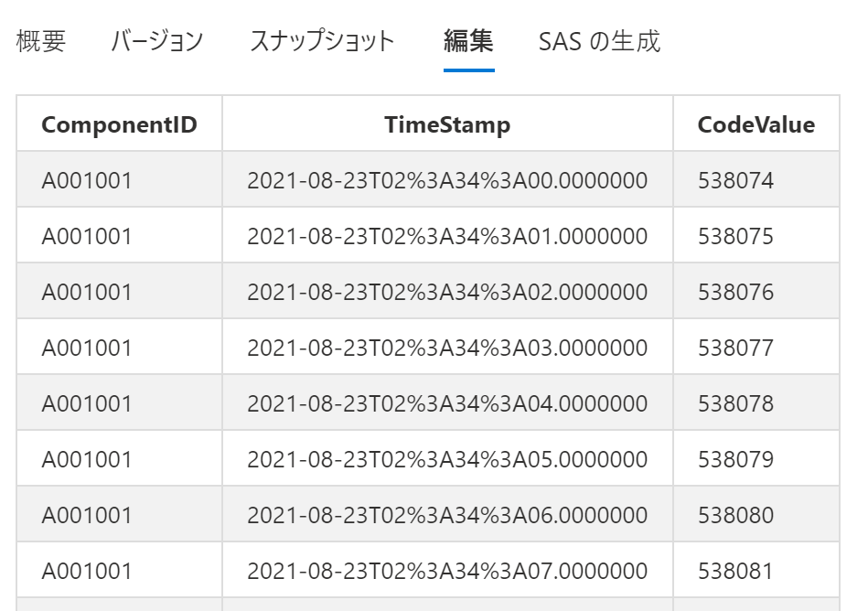Go to the SAS の生成 tab
The width and height of the screenshot is (868, 611).
599,41
